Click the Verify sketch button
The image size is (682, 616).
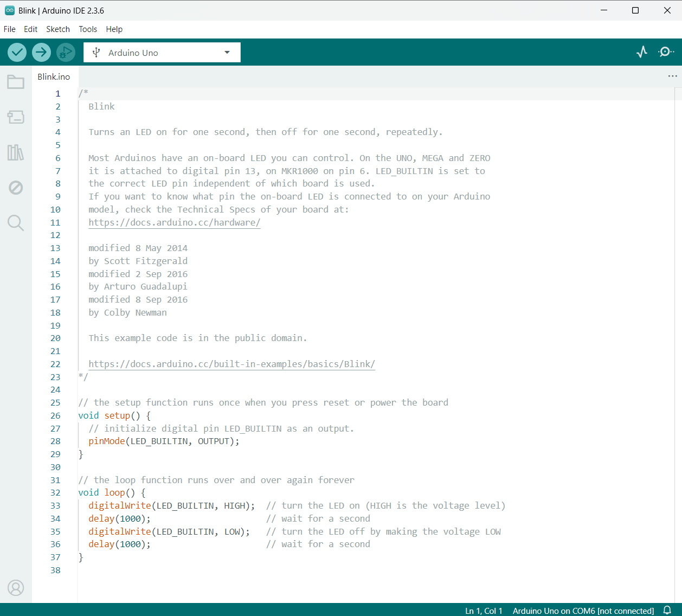[x=17, y=52]
